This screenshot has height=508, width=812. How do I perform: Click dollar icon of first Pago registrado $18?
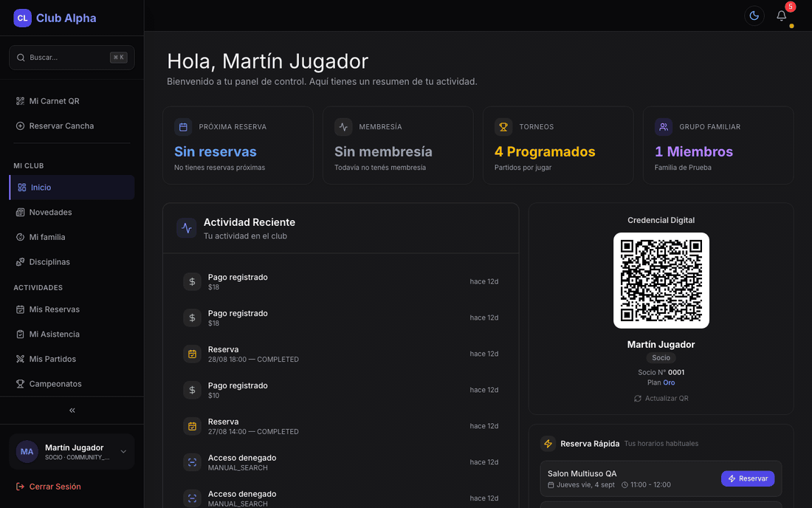(192, 282)
